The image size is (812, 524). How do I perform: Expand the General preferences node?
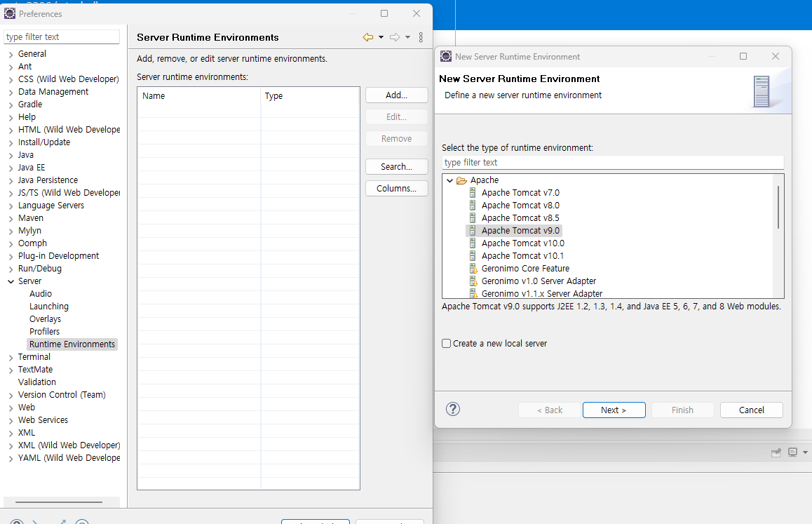point(11,54)
